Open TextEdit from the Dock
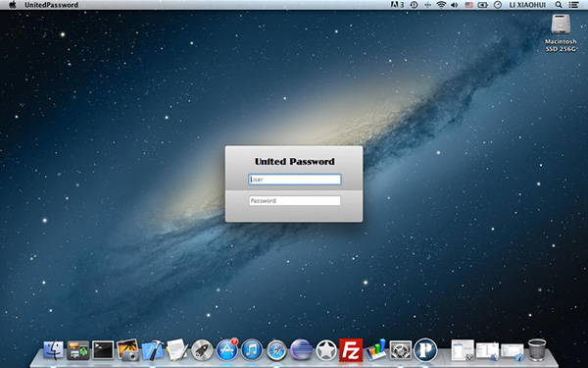The width and height of the screenshot is (588, 368). pos(177,350)
